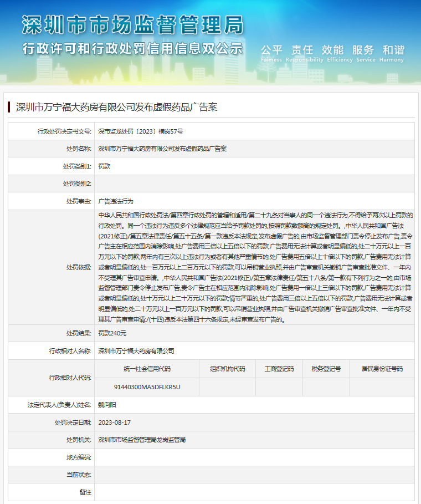This screenshot has width=421, height=504.
Task: Click decision document number 深市监龙处罚〔2023〕横岗57号
Action: click(x=141, y=131)
